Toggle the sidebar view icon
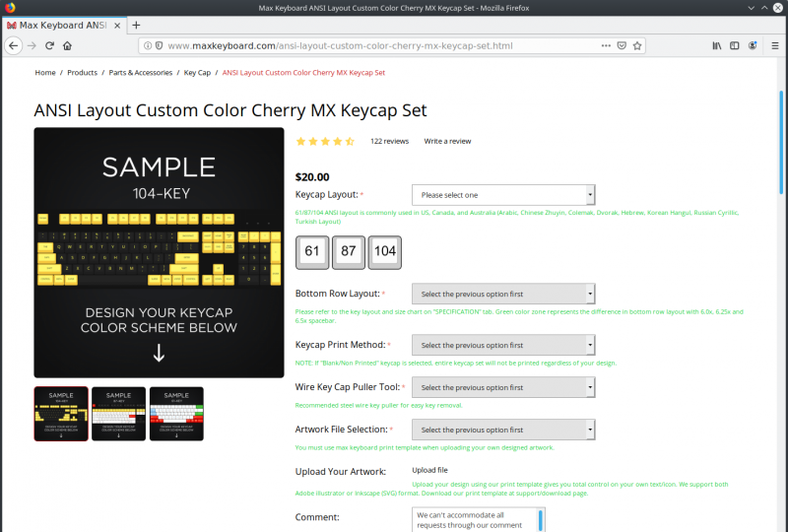Screen dimensions: 788x532 (x=734, y=45)
